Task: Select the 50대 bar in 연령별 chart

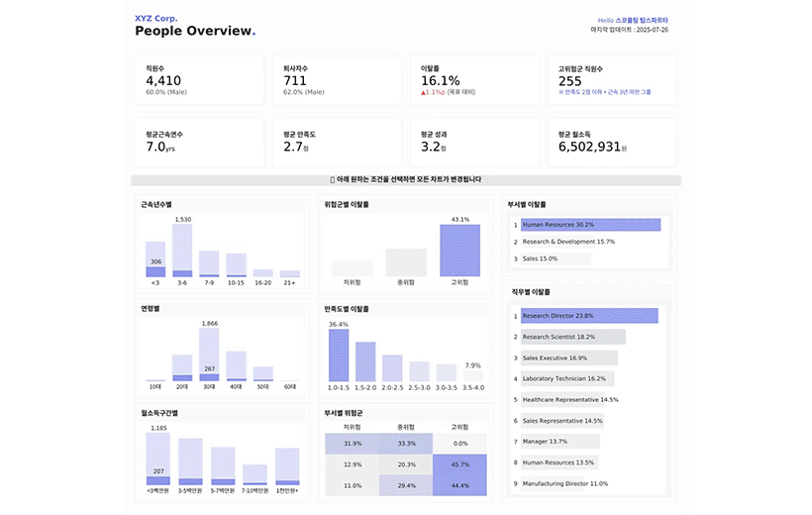Action: point(263,374)
